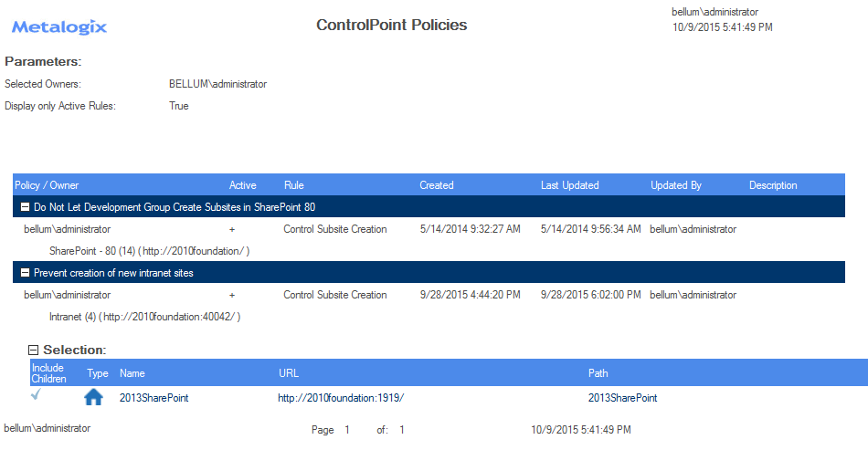Click the Rule column header
Image resolution: width=868 pixels, height=450 pixels.
pyautogui.click(x=294, y=185)
